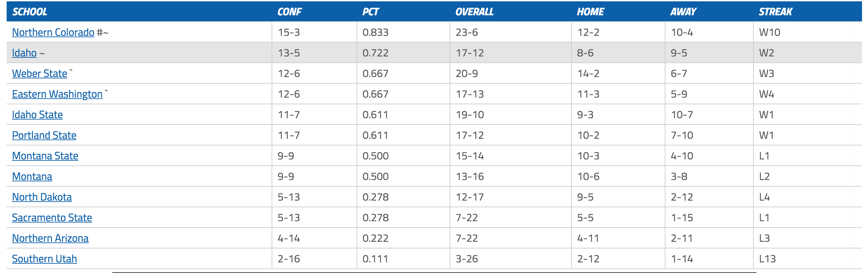
Task: Click the SCHOOL column header
Action: click(30, 12)
